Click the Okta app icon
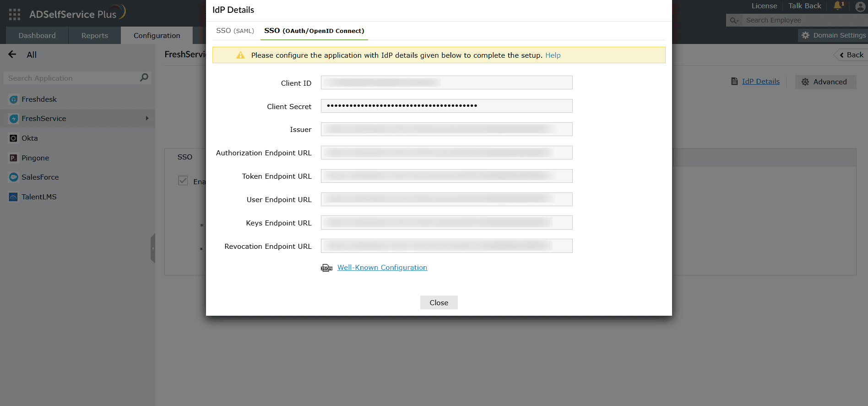 (13, 138)
